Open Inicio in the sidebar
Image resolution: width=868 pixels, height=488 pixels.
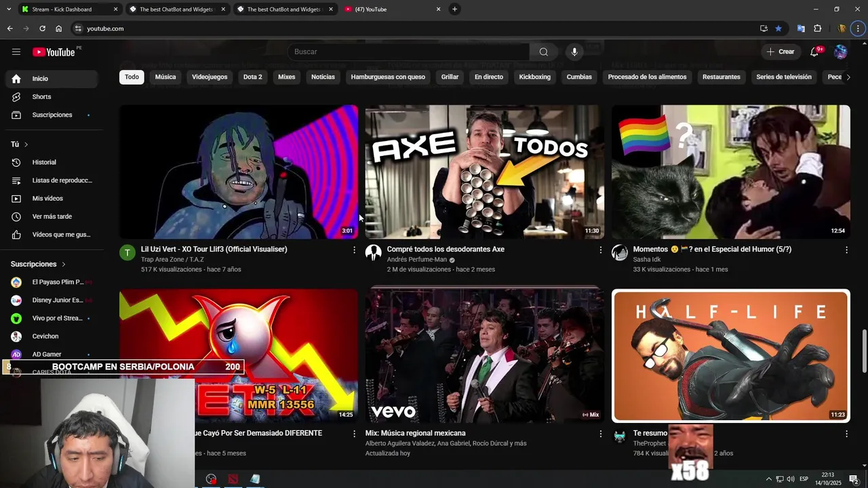[52, 79]
